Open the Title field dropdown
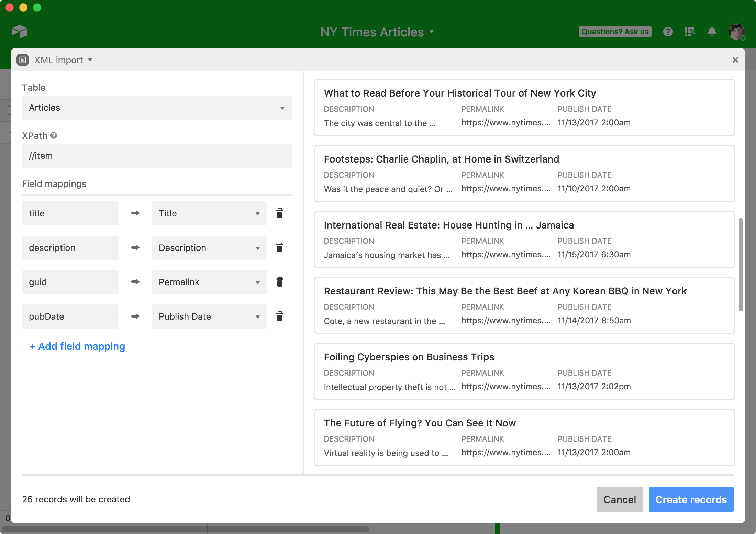Screen dimensions: 756x534 click(x=210, y=213)
